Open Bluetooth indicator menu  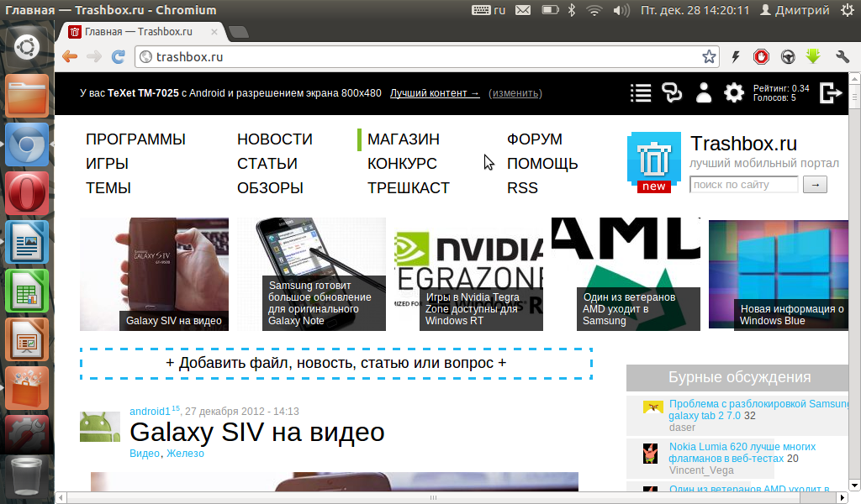[572, 10]
